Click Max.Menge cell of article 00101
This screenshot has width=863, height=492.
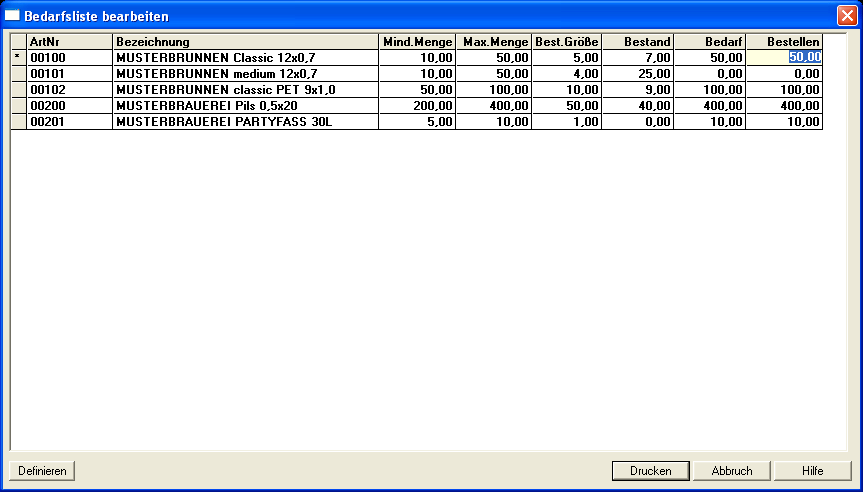tap(494, 73)
